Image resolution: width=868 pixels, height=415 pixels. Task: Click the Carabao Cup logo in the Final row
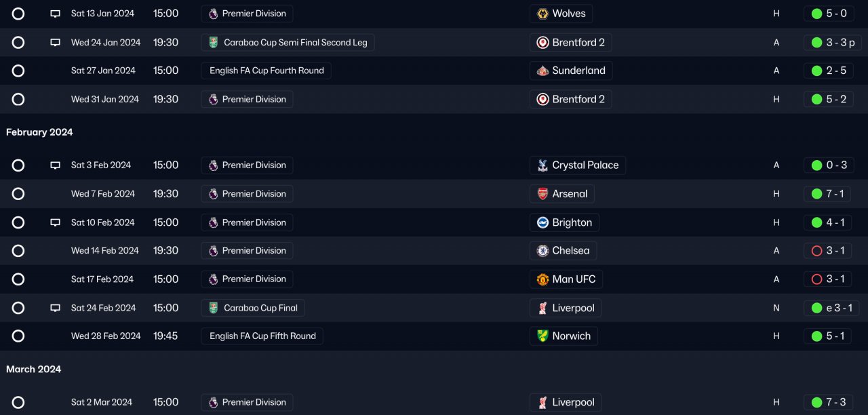214,308
